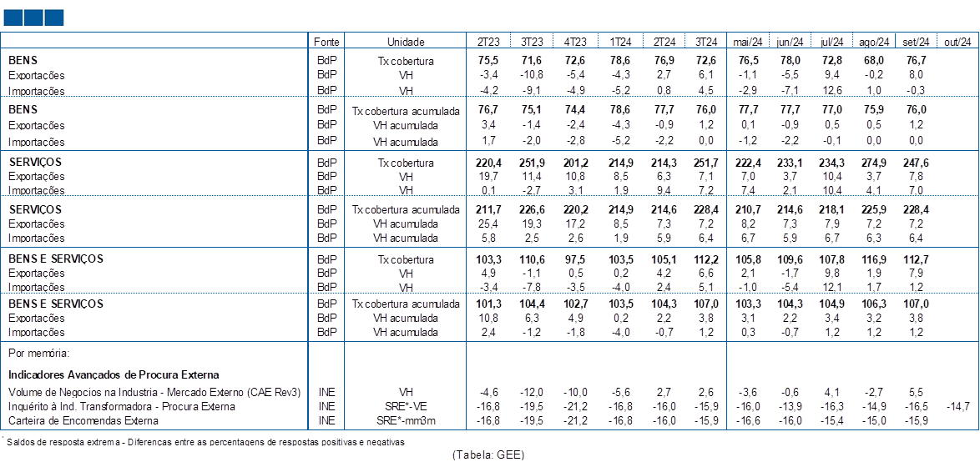This screenshot has width=980, height=462.
Task: Select the 2T23 column header
Action: pyautogui.click(x=489, y=42)
